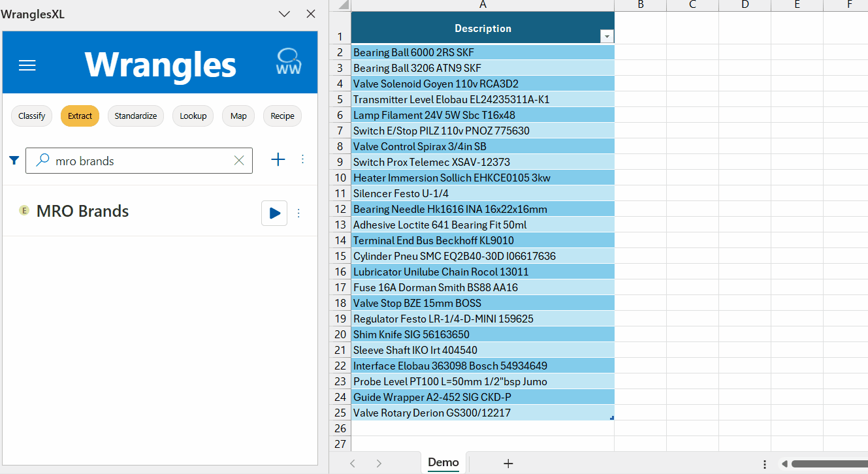Open the MRO Brands more-options menu

(299, 213)
